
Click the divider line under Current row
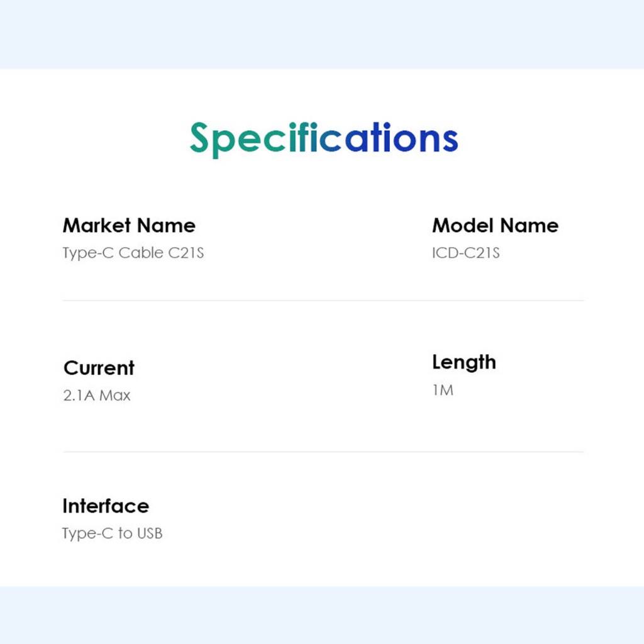(x=323, y=452)
